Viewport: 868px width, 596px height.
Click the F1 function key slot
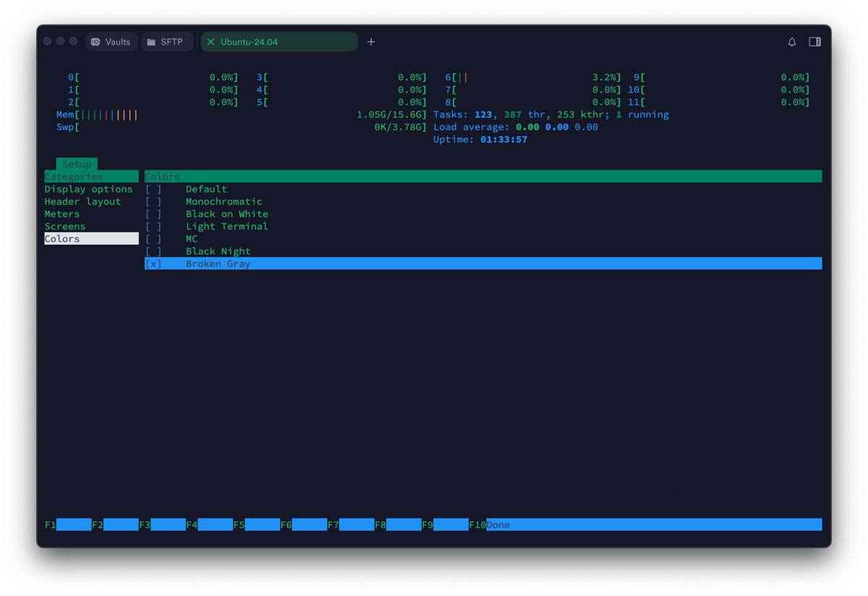(68, 524)
